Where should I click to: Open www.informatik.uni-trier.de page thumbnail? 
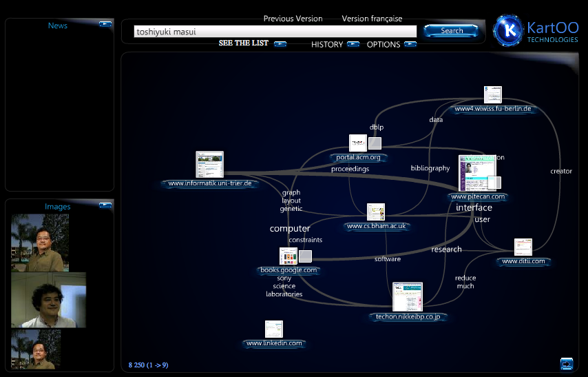pyautogui.click(x=209, y=165)
